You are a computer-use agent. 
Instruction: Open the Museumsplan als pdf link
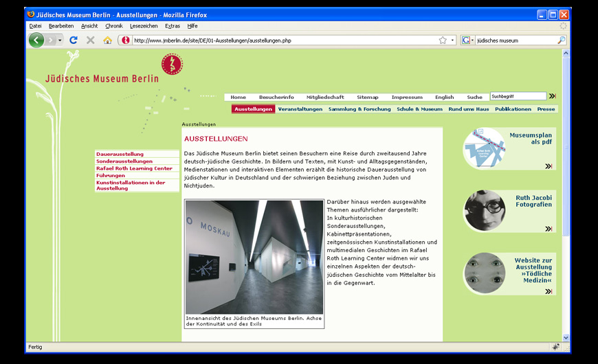[x=531, y=138]
